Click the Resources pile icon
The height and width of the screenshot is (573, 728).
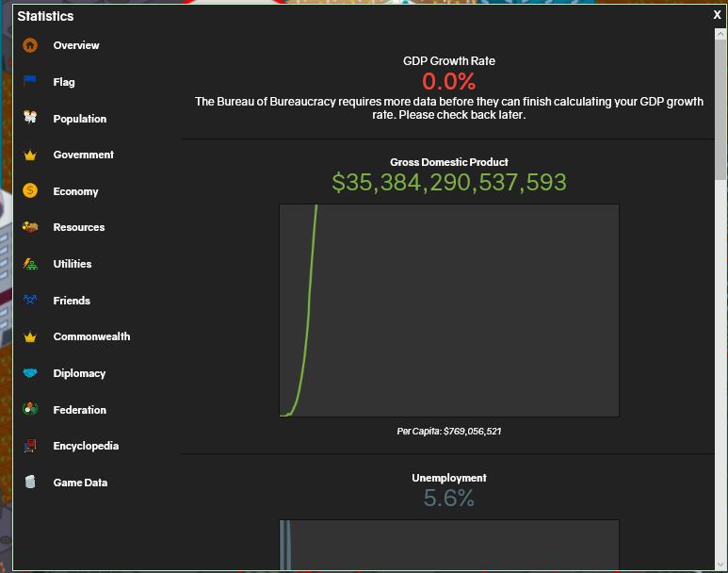click(30, 227)
